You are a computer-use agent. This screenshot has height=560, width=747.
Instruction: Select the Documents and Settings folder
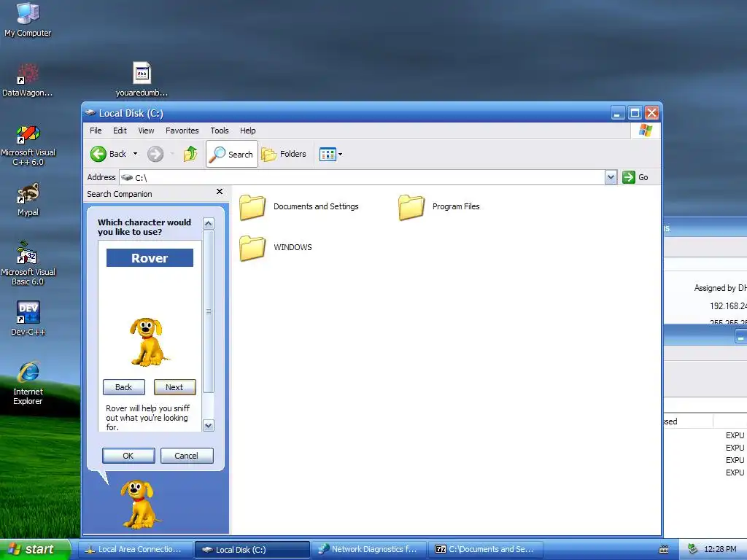(x=299, y=207)
